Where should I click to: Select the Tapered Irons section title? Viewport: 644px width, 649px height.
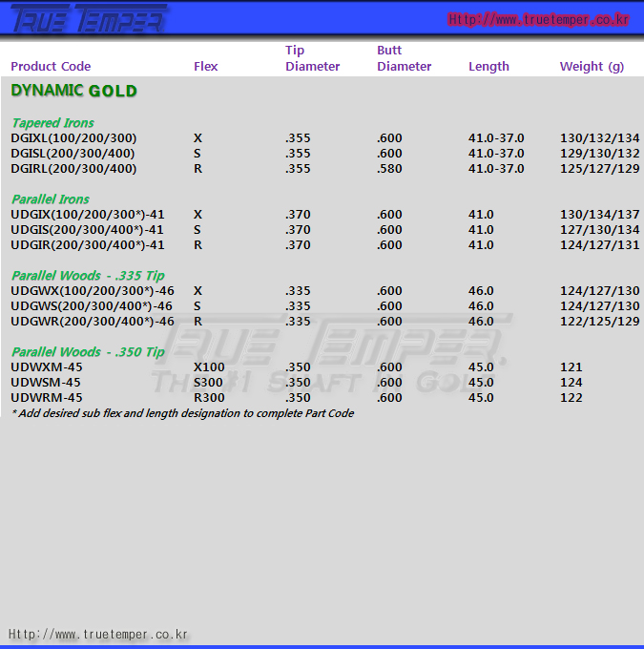click(52, 123)
